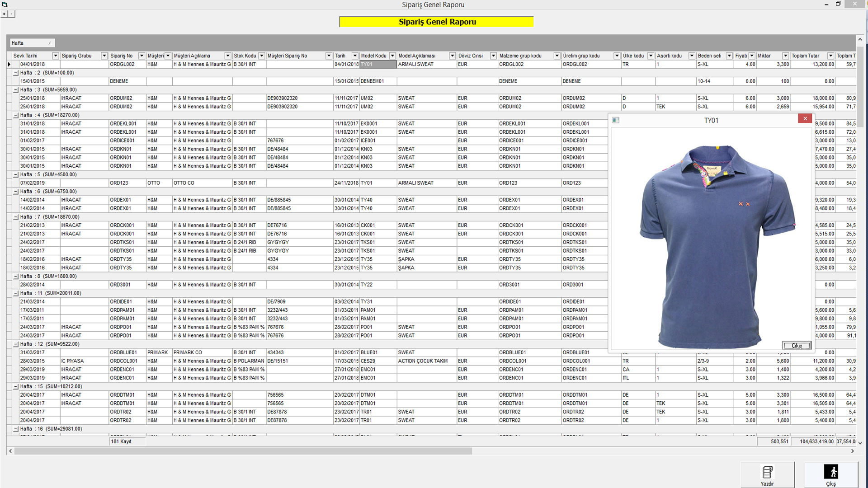The width and height of the screenshot is (868, 488).
Task: Click the plus expand-all icon
Action: pyautogui.click(x=4, y=14)
